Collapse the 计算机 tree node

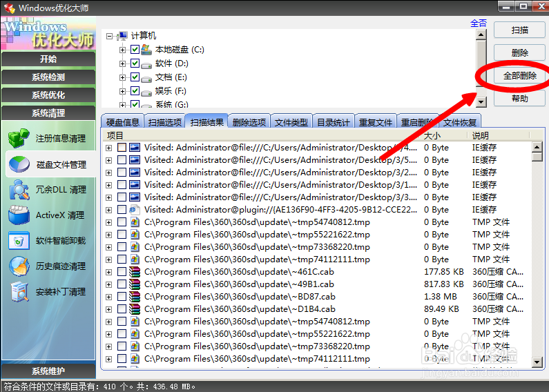110,36
